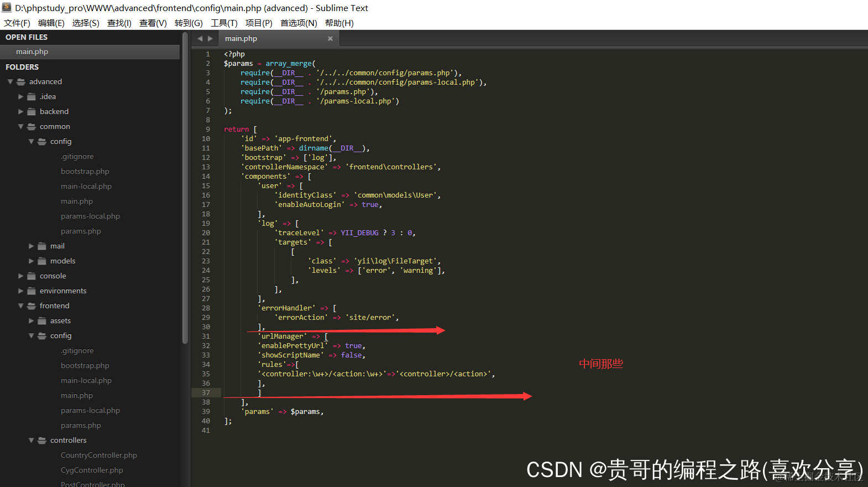This screenshot has height=487, width=868.
Task: Go to next tab with right arrow
Action: click(x=210, y=39)
